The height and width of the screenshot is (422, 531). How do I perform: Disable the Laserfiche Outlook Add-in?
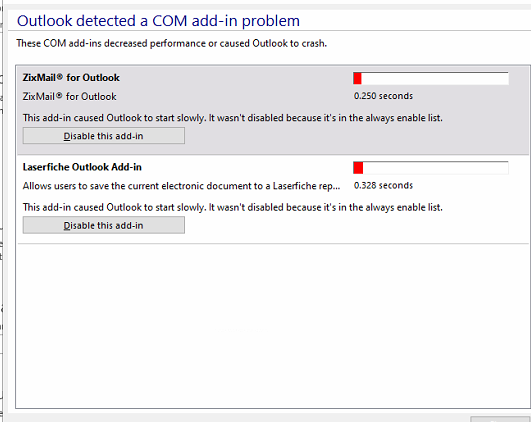point(104,225)
